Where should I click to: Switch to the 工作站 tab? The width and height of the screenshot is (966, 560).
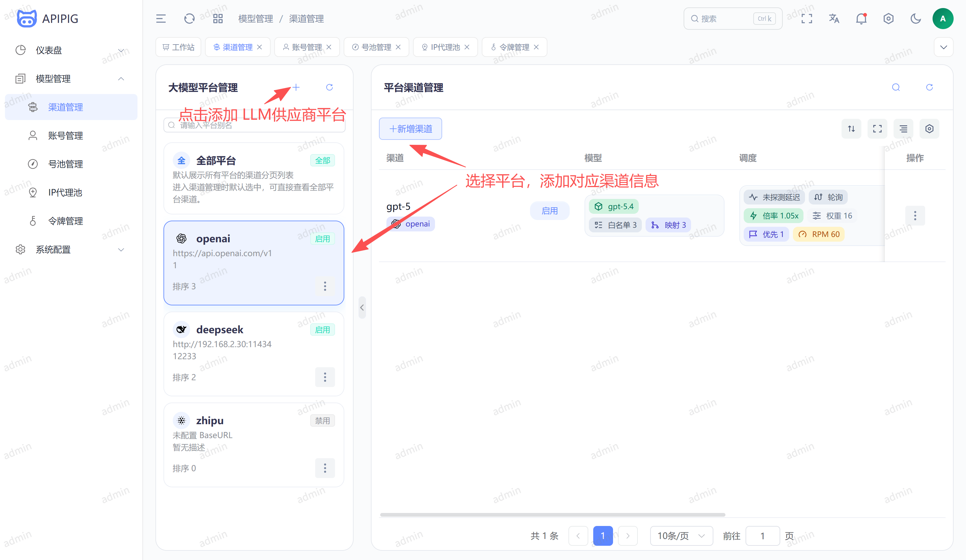tap(178, 47)
